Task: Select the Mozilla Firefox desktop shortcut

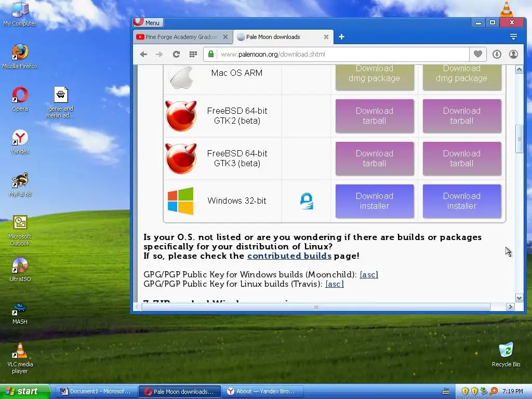Action: pos(20,56)
